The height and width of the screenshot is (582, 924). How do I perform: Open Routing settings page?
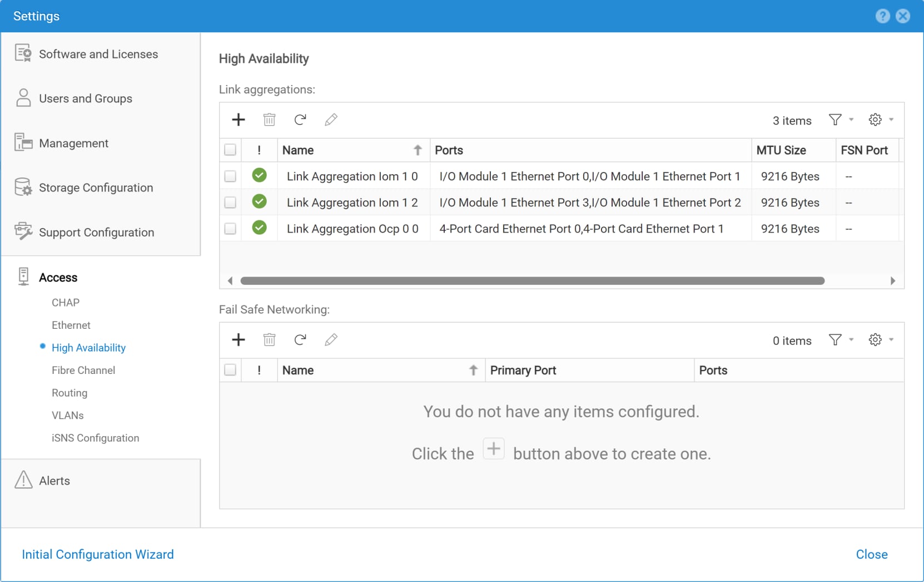pyautogui.click(x=69, y=393)
